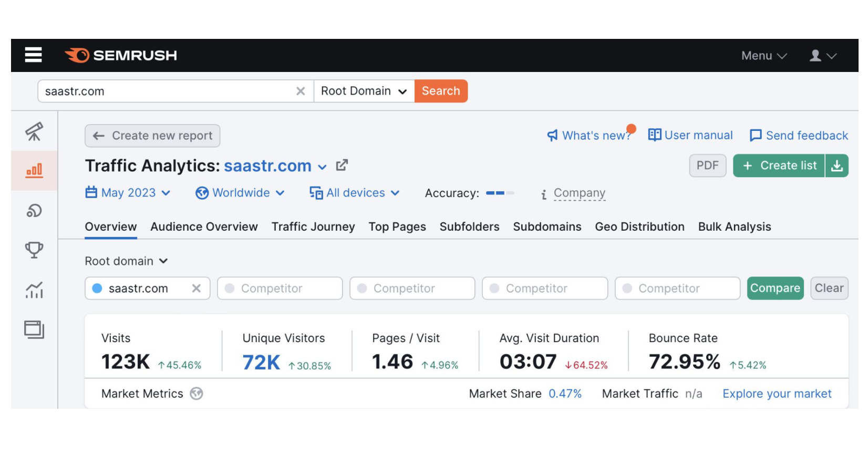The width and height of the screenshot is (868, 454).
Task: Click the Market Metrics globe icon
Action: [x=197, y=394]
